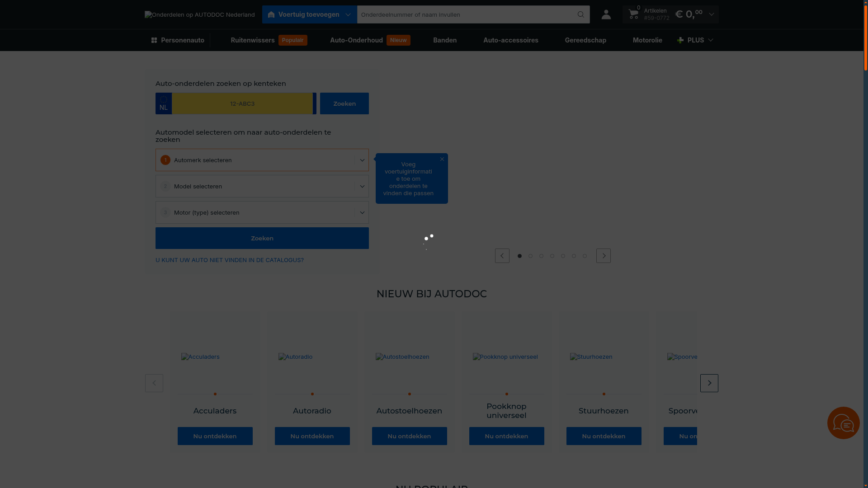Open Motor (type) selecteren dropdown
The height and width of the screenshot is (488, 868).
[x=262, y=212]
